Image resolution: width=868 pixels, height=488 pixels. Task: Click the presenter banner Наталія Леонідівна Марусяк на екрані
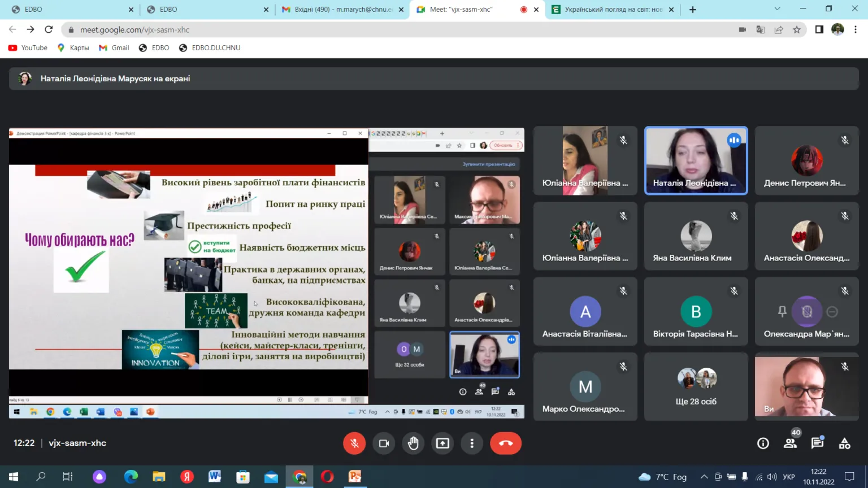click(434, 79)
